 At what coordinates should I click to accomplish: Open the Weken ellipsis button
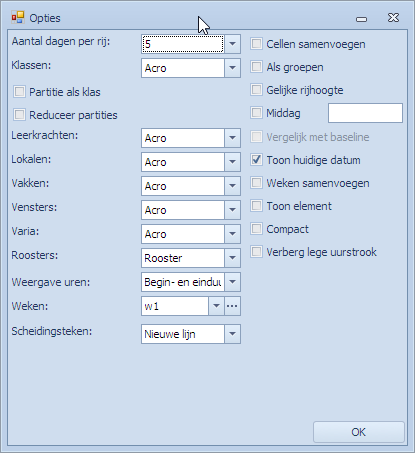[x=232, y=306]
